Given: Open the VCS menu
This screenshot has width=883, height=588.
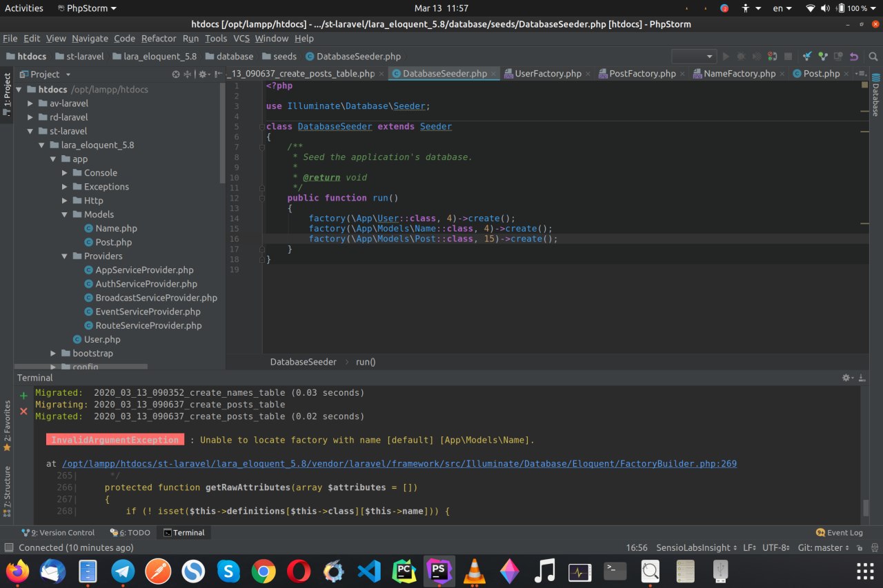Looking at the screenshot, I should click(x=241, y=39).
